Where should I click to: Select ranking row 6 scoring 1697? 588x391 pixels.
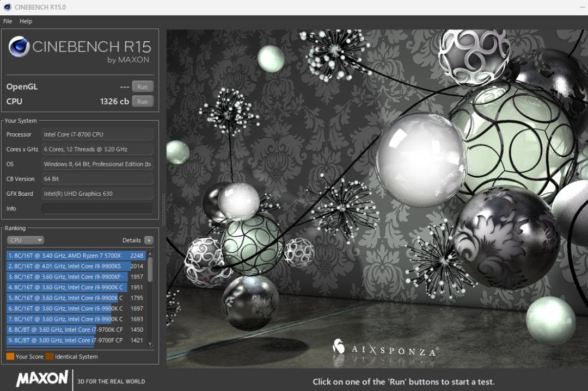click(76, 308)
